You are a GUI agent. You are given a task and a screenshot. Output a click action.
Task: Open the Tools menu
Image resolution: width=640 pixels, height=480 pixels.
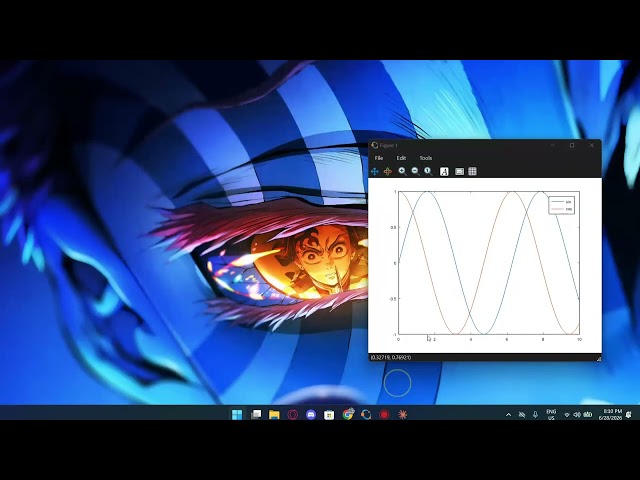point(426,158)
